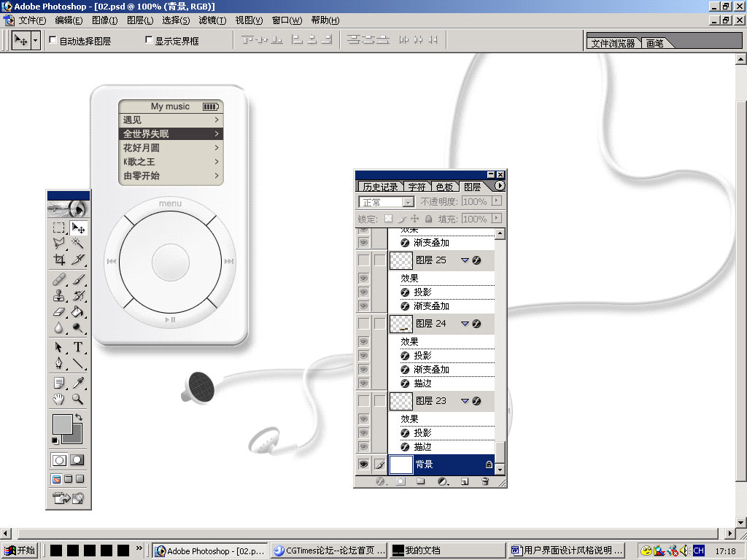Select the Line tool
This screenshot has width=747, height=560.
(x=78, y=363)
